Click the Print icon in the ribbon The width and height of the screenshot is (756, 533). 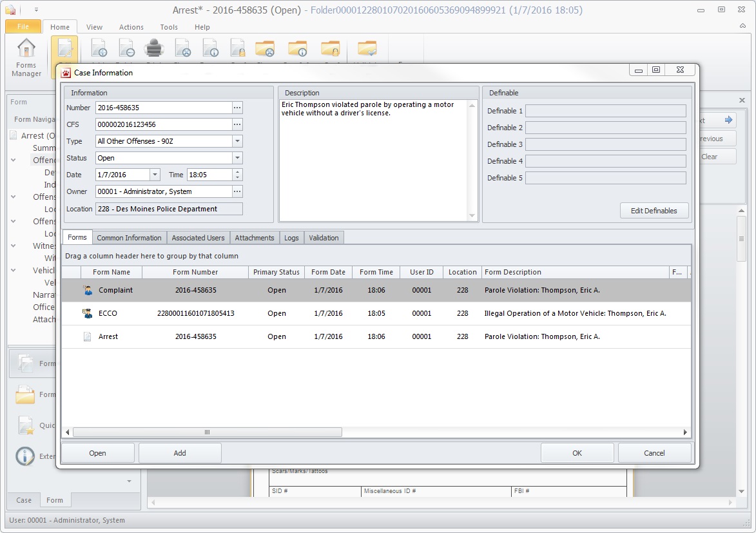154,48
